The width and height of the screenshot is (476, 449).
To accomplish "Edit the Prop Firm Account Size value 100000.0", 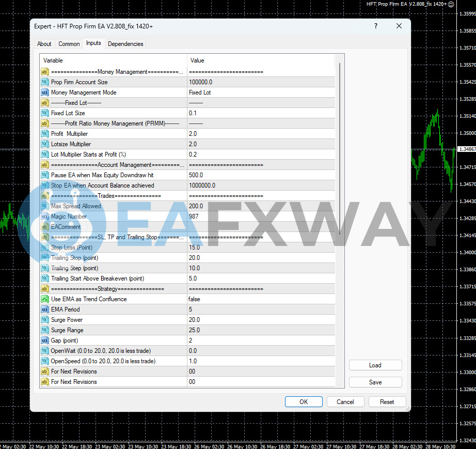I will tap(261, 82).
